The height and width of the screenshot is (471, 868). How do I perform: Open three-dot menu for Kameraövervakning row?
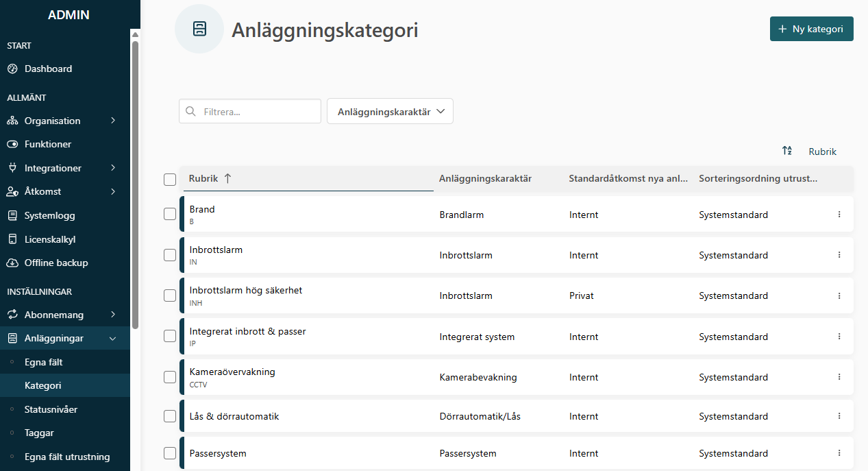click(839, 377)
